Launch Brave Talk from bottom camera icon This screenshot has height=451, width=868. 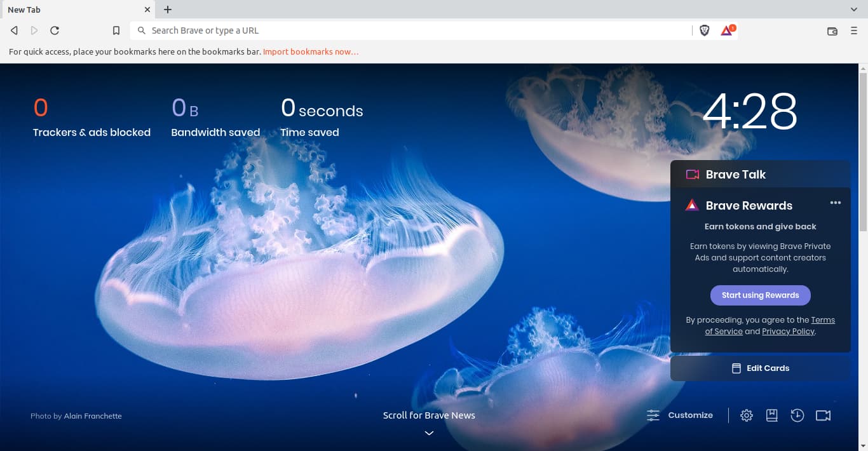[x=823, y=415]
